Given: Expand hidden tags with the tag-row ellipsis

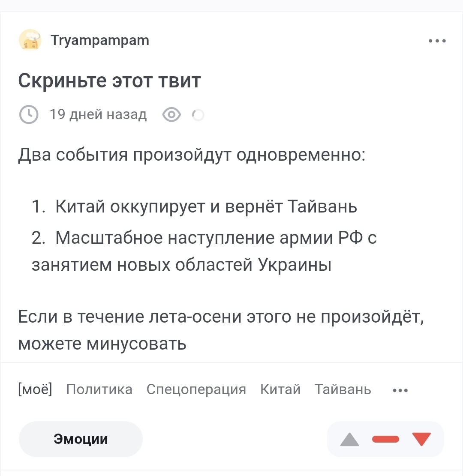Looking at the screenshot, I should pyautogui.click(x=400, y=390).
